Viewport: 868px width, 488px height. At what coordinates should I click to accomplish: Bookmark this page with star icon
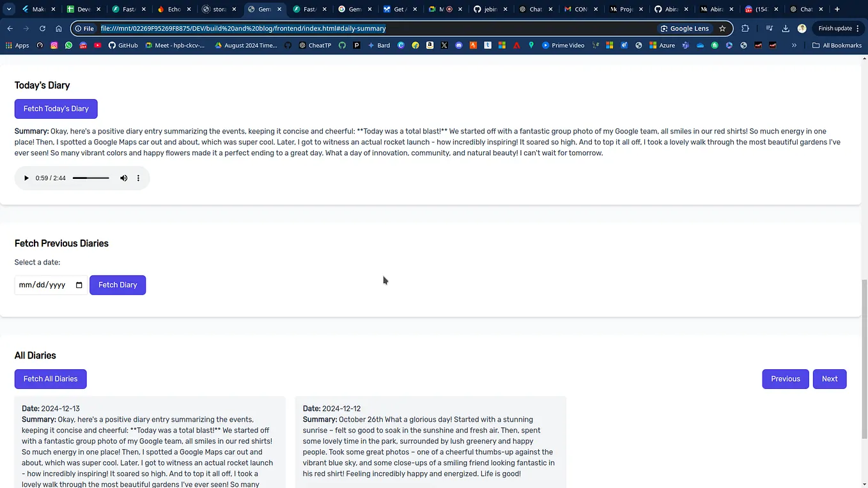[722, 29]
